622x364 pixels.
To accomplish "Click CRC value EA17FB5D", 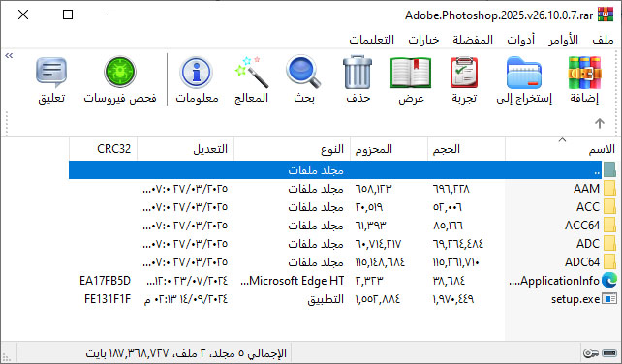I will click(x=106, y=281).
